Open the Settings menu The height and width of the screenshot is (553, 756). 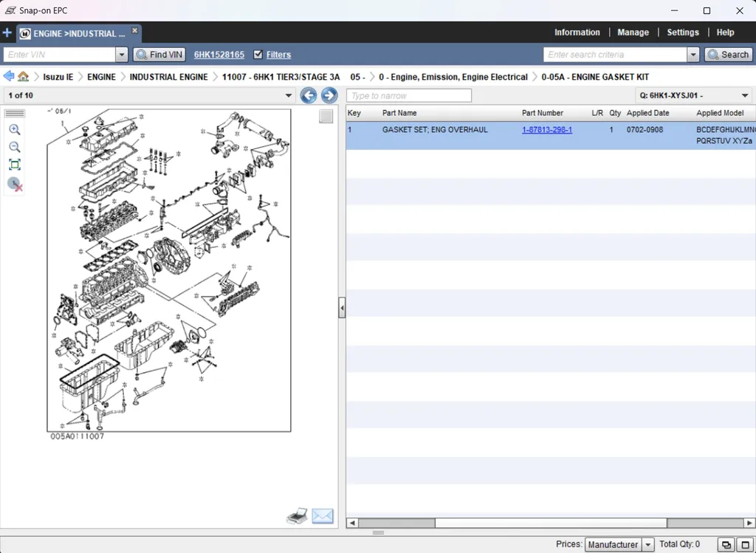pyautogui.click(x=683, y=32)
